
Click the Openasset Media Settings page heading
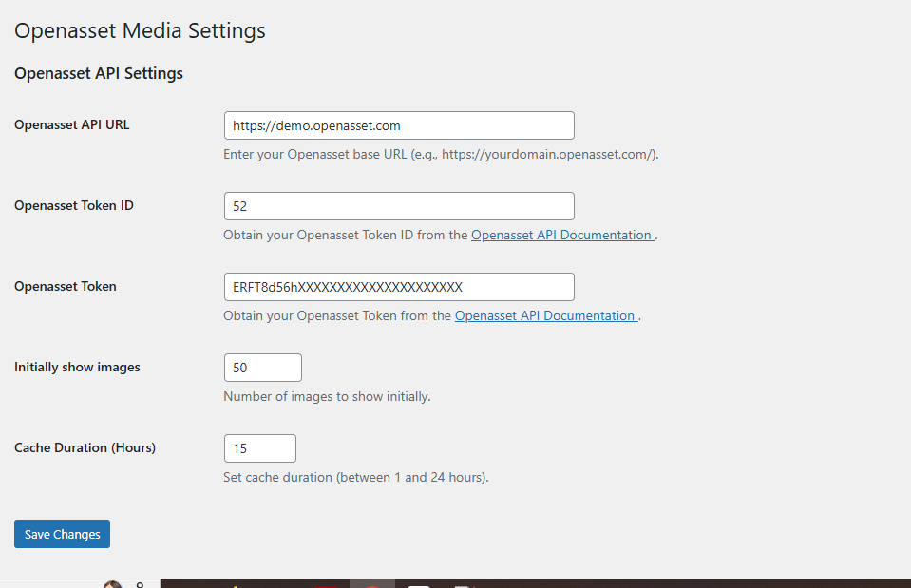(140, 30)
